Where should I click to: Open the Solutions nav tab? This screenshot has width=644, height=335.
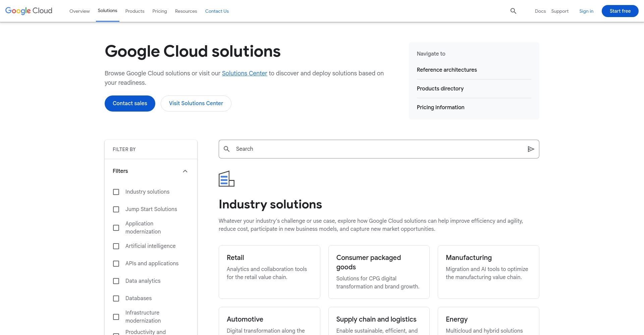[x=107, y=11]
